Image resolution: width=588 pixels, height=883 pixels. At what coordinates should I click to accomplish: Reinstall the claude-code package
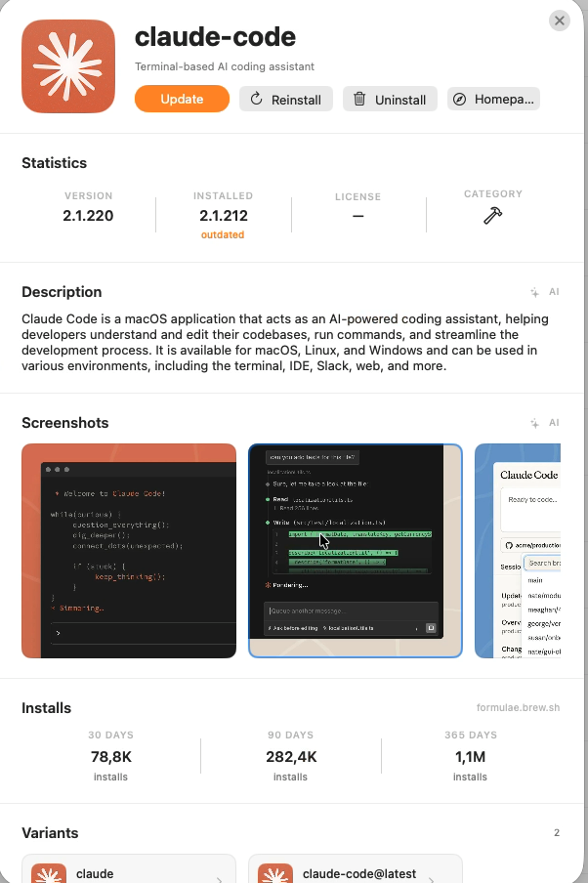[286, 99]
